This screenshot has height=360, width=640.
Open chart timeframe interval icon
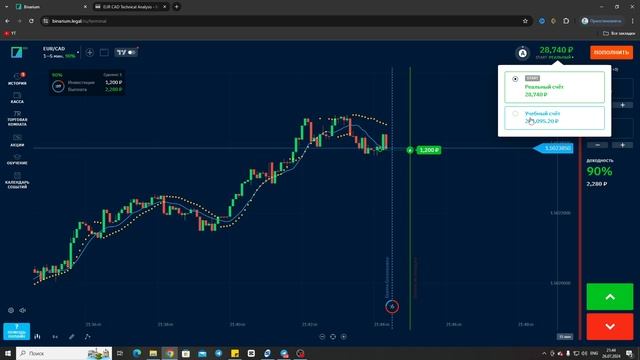click(x=55, y=337)
